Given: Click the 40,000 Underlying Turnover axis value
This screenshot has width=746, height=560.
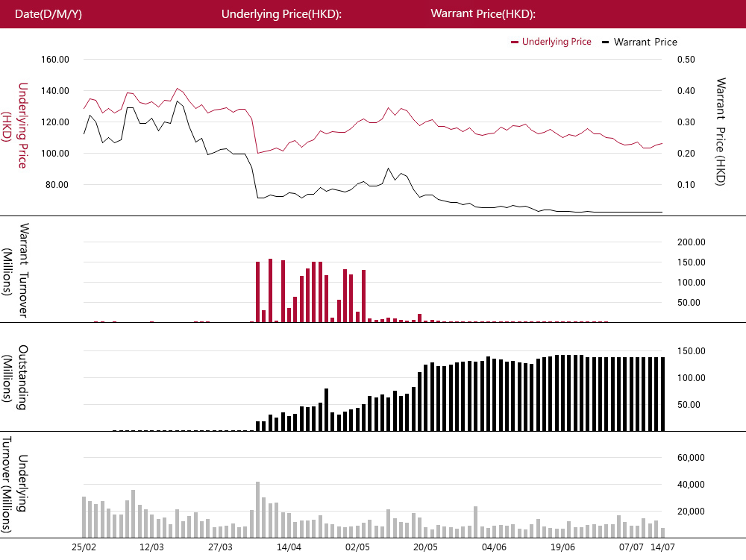Looking at the screenshot, I should pyautogui.click(x=692, y=485).
